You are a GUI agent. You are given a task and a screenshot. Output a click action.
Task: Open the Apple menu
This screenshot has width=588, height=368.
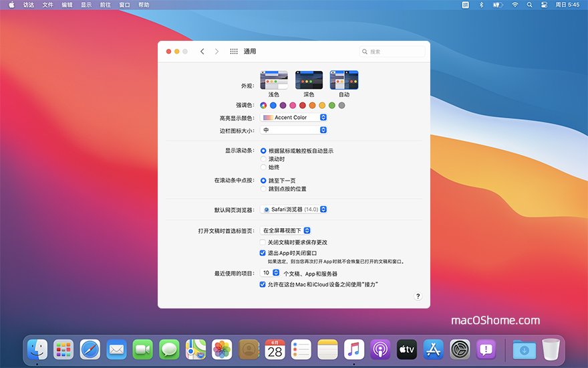click(x=11, y=5)
